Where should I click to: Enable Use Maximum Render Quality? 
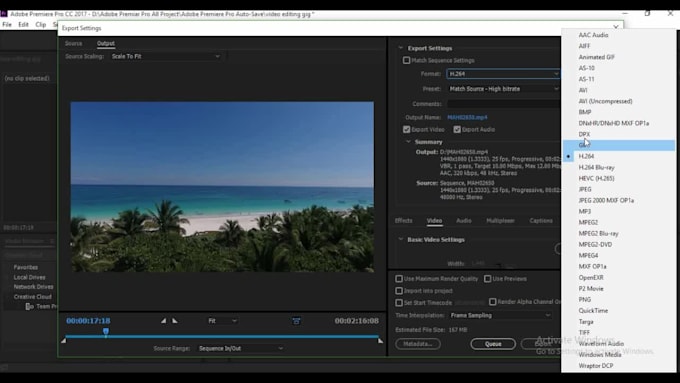399,279
